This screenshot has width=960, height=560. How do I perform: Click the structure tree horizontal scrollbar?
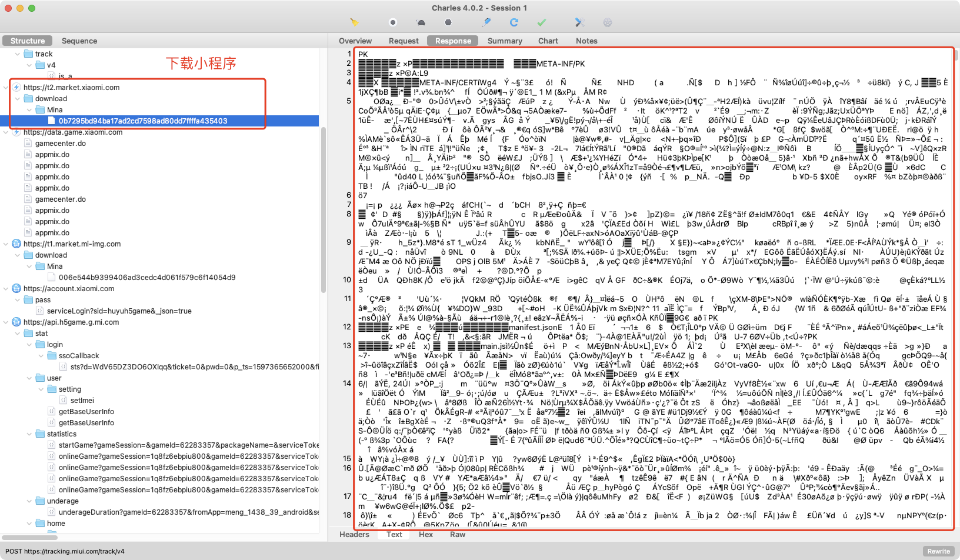point(29,538)
